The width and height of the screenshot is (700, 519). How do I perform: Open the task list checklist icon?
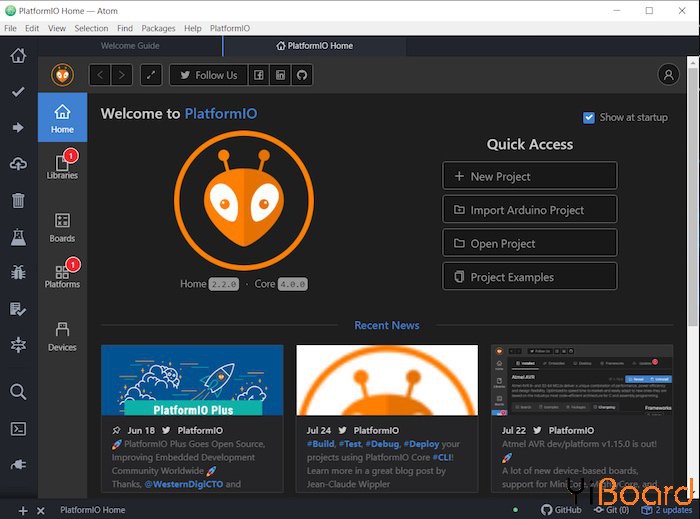point(18,309)
